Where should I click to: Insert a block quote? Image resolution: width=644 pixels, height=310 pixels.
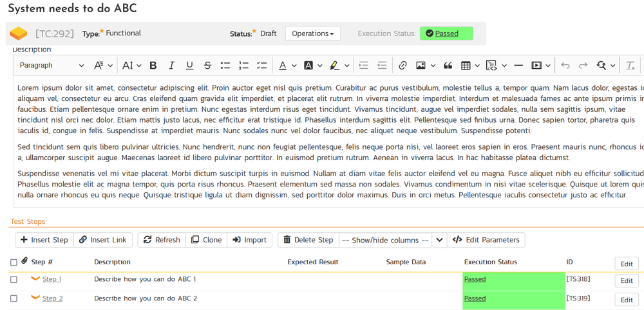point(448,65)
